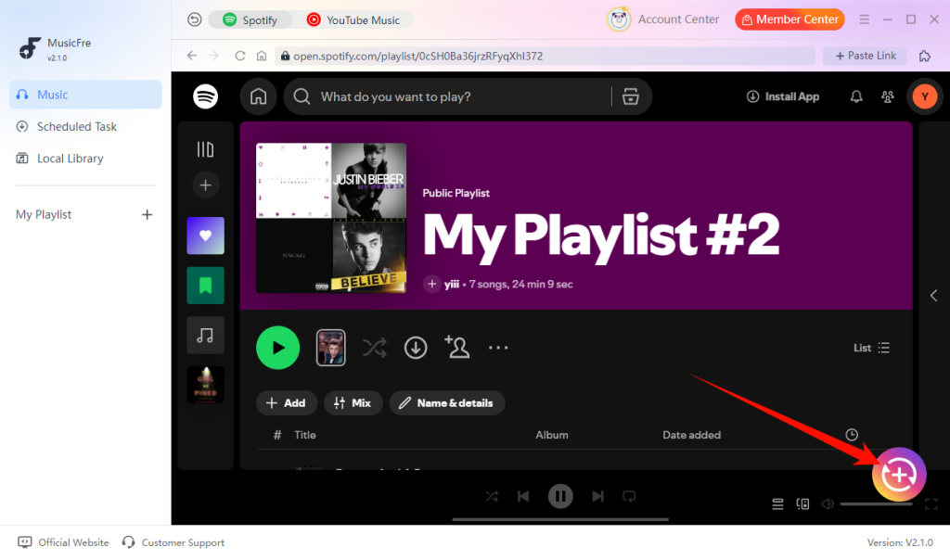
Task: Click the Mix button
Action: coord(353,403)
